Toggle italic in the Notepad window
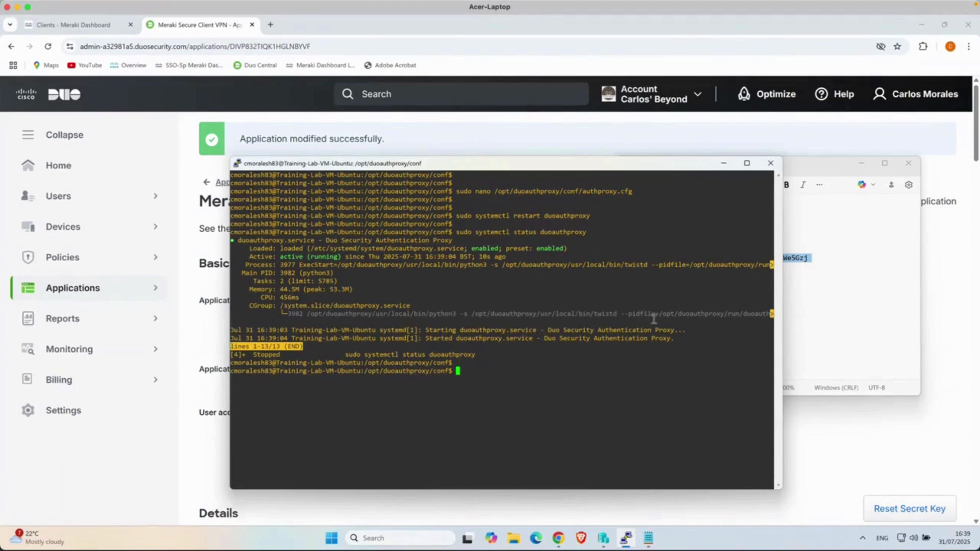Viewport: 980px width, 551px height. [x=803, y=185]
